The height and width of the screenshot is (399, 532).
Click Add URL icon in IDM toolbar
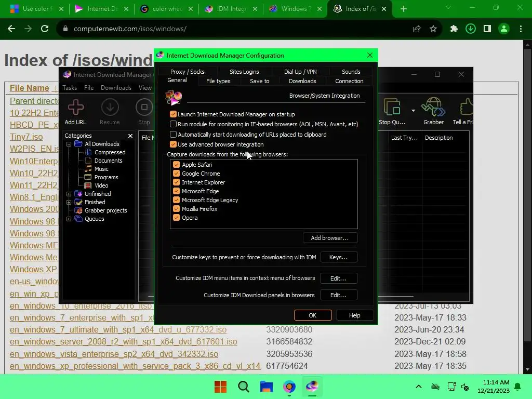tap(75, 108)
